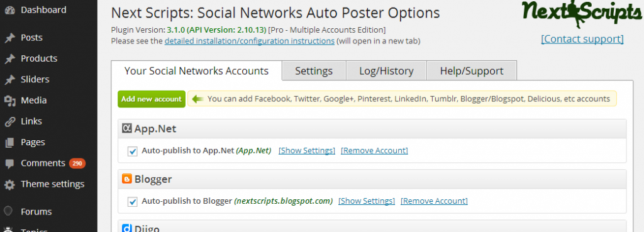Show Settings for the Blogger account

[367, 201]
